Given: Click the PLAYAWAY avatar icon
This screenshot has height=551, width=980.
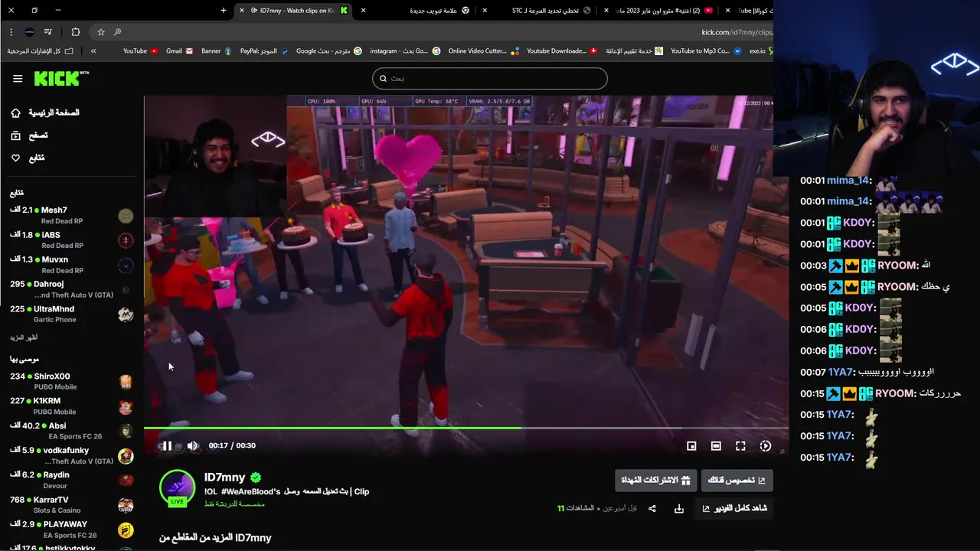Looking at the screenshot, I should point(126,530).
